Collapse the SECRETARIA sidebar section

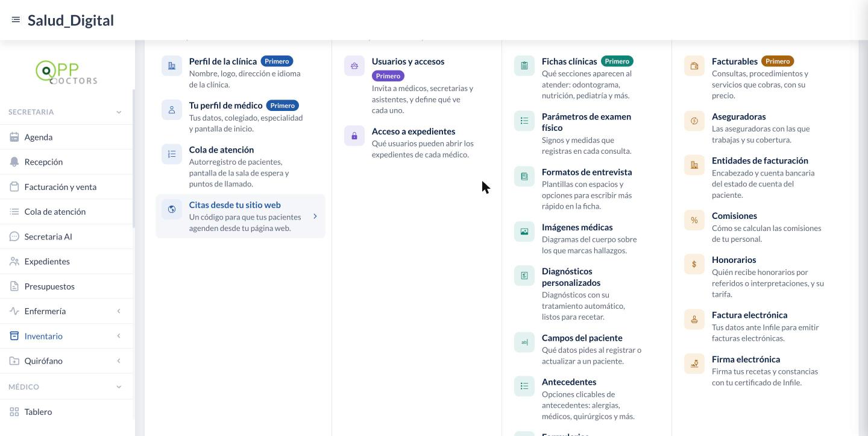tap(119, 112)
